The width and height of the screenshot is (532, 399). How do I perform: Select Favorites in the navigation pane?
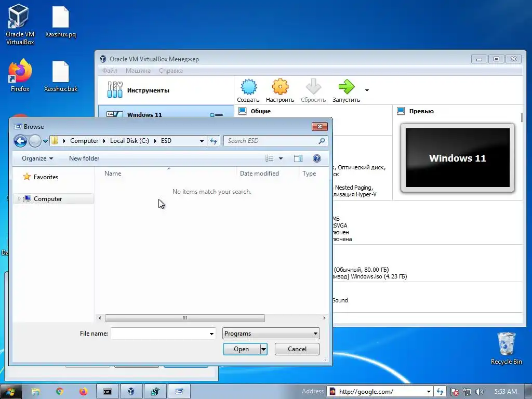point(46,177)
